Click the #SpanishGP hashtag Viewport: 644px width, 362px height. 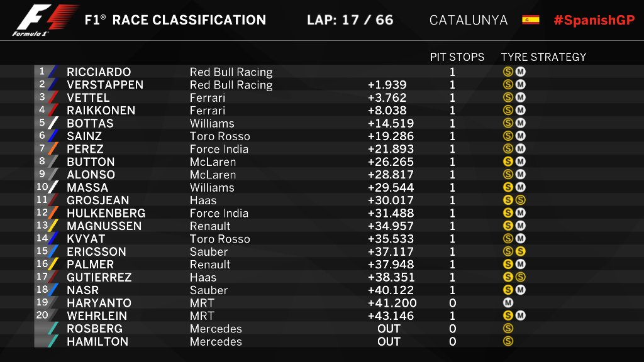pos(594,20)
